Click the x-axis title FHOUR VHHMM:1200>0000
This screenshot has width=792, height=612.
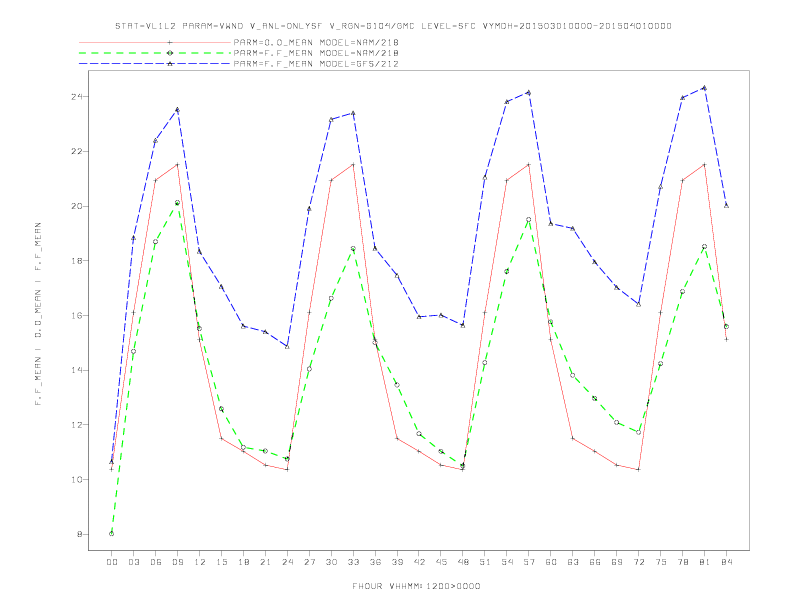416,586
